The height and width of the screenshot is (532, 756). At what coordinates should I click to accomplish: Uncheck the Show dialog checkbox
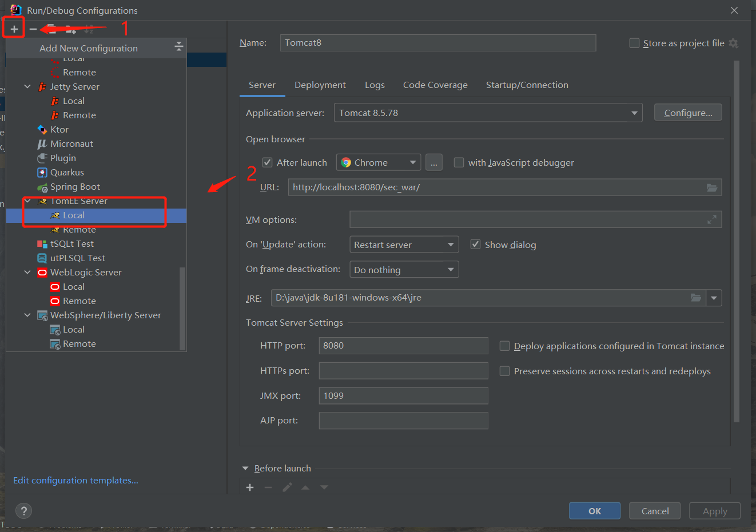(475, 245)
